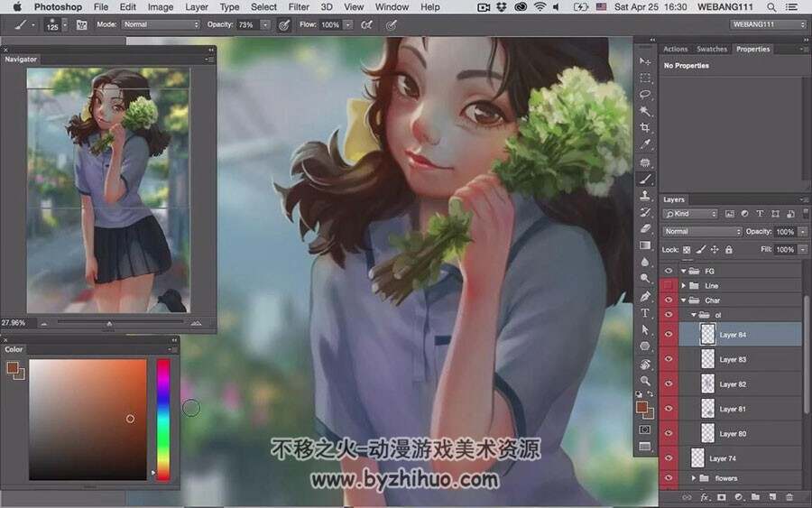The image size is (812, 508).
Task: Swap foreground and background colors
Action: pyautogui.click(x=651, y=394)
